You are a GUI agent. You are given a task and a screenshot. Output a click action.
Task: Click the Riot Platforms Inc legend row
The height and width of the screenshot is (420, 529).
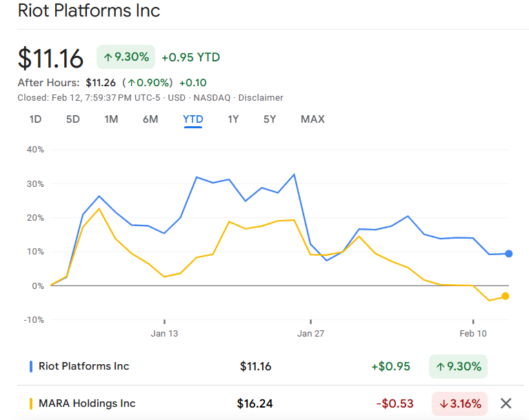[270, 366]
